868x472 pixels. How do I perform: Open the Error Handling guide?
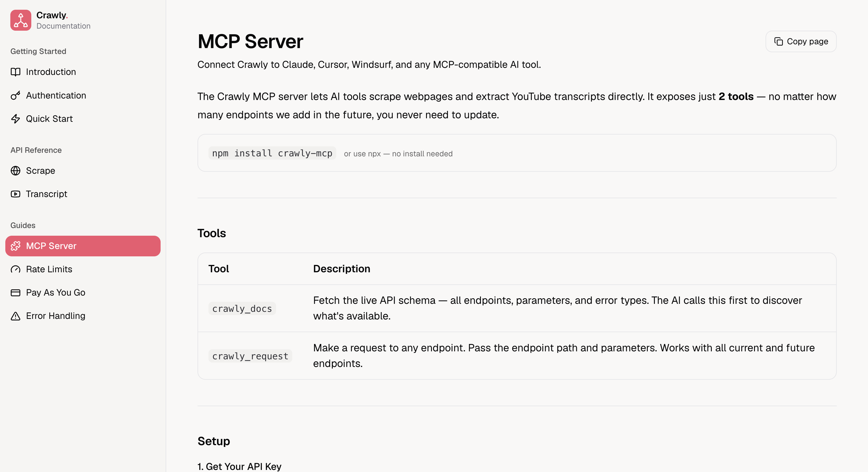56,316
